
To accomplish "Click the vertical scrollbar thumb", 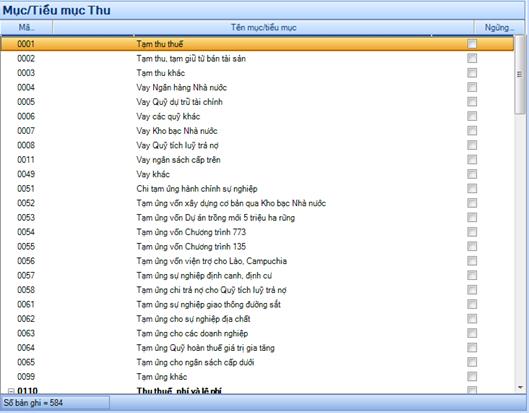I will (x=520, y=74).
